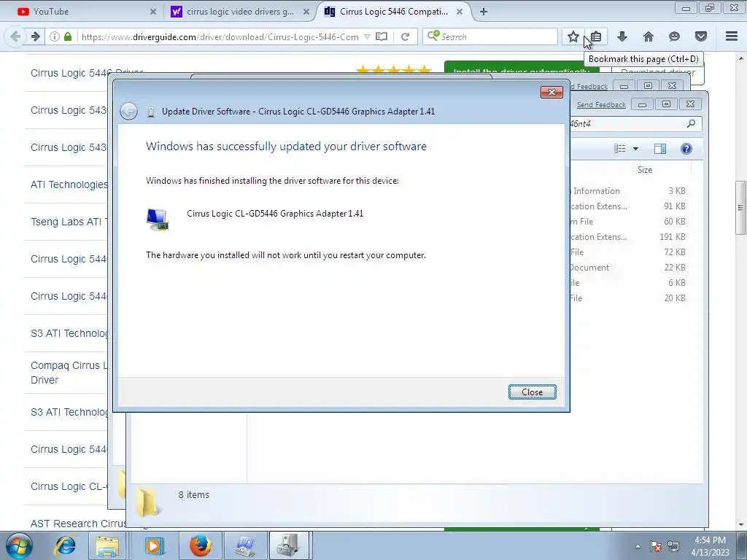Select the 20 KB file row
This screenshot has height=560, width=747.
629,297
